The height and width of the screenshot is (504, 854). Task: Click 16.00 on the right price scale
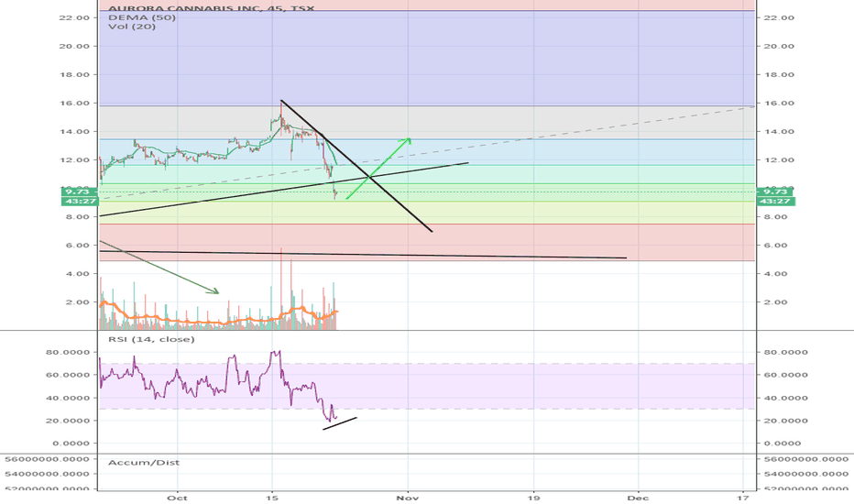780,103
